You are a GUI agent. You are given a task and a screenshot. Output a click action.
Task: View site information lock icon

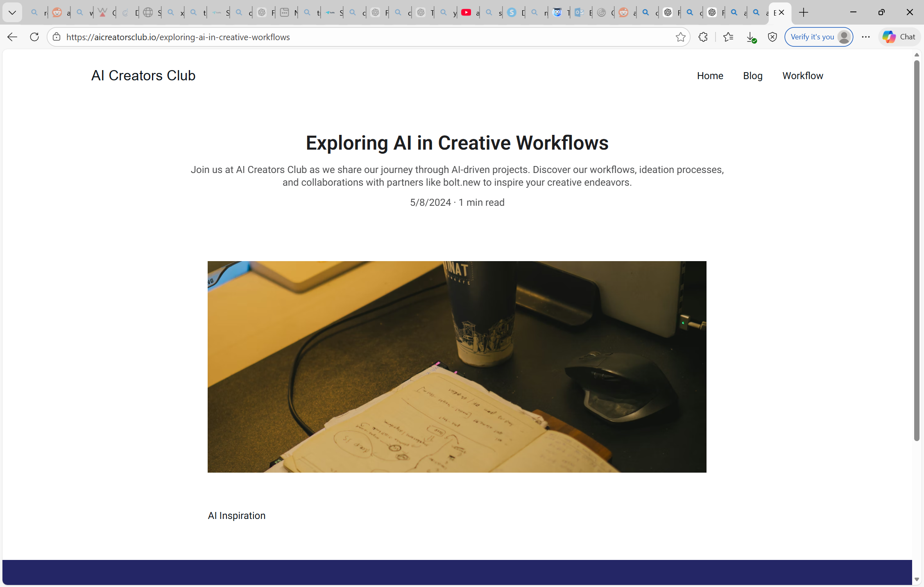[57, 37]
